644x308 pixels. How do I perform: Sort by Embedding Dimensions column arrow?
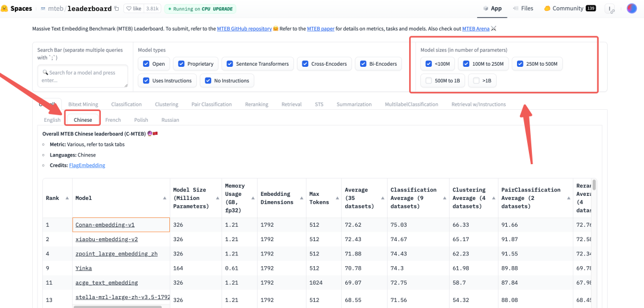pyautogui.click(x=300, y=198)
